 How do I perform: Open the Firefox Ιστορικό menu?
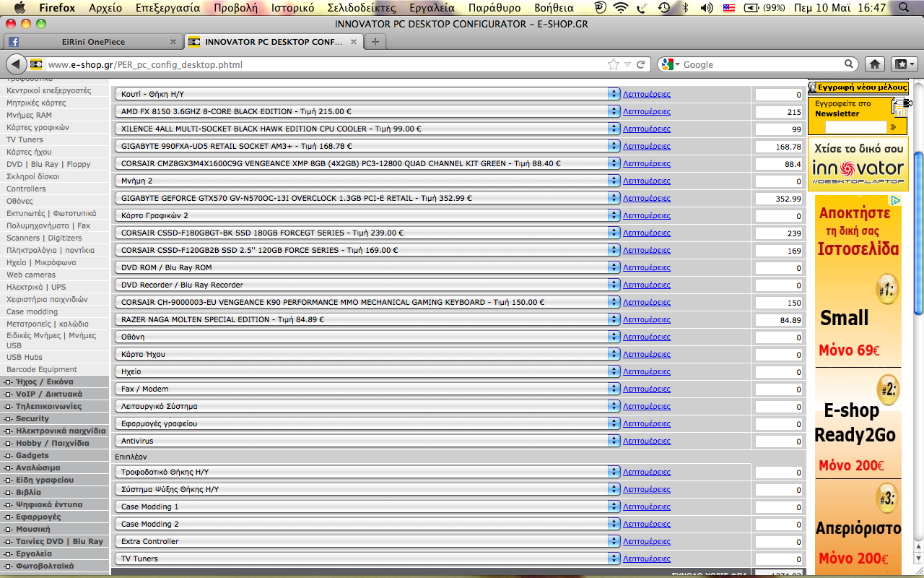[292, 8]
